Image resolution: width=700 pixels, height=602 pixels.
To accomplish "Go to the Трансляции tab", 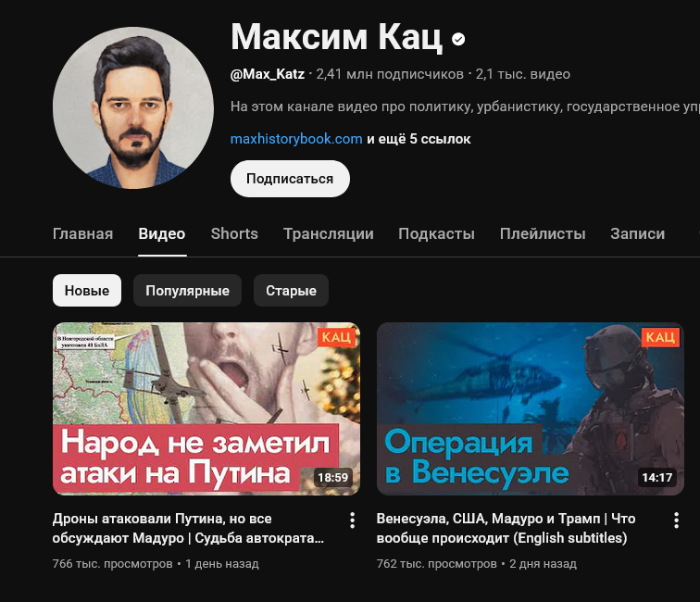I will tap(329, 233).
